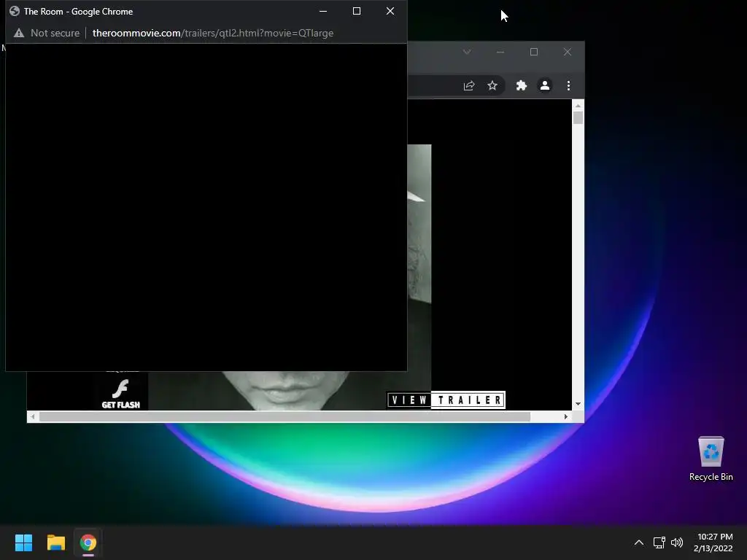Click the VIEW TRAILER button
The width and height of the screenshot is (747, 560).
446,400
